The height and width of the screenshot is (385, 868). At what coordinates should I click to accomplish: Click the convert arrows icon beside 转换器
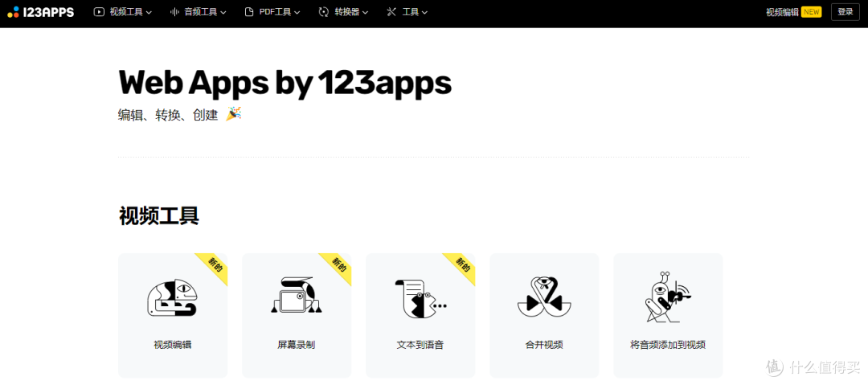click(324, 11)
